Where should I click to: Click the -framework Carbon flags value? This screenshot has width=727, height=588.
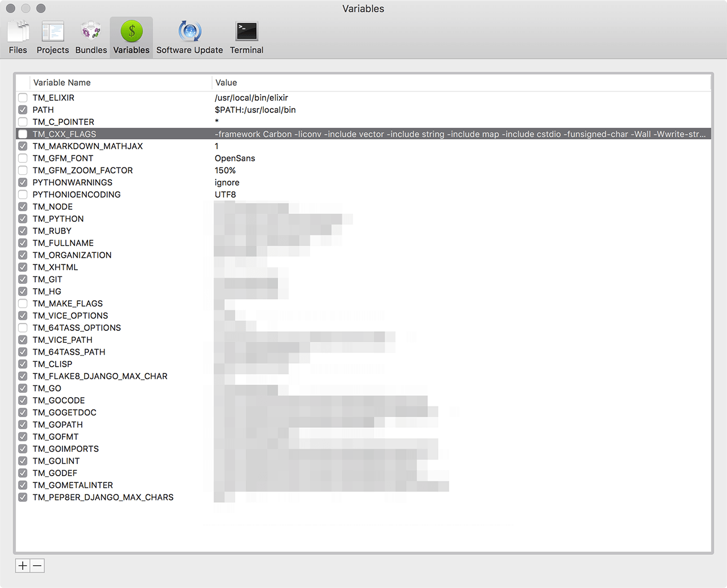[x=460, y=134]
